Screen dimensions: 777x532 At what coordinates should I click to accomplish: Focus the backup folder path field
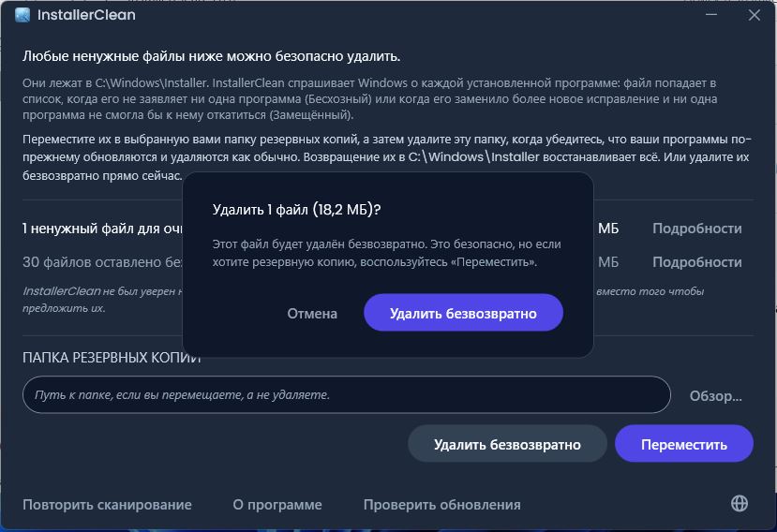(x=347, y=395)
